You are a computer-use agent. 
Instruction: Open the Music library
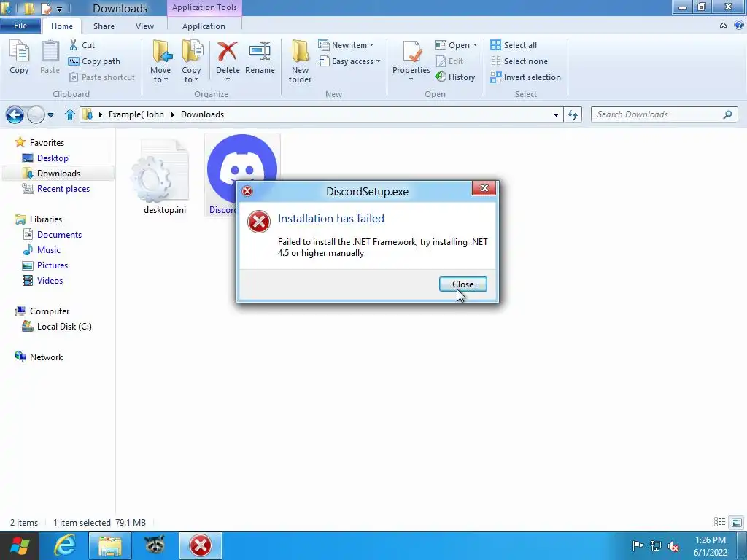tap(49, 250)
